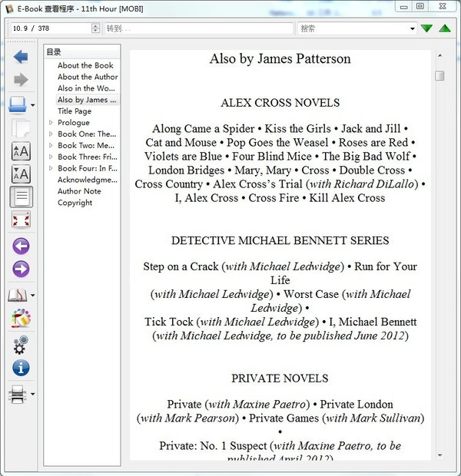This screenshot has height=476, width=461.
Task: Expand the Prologue entry in contents
Action: point(51,123)
